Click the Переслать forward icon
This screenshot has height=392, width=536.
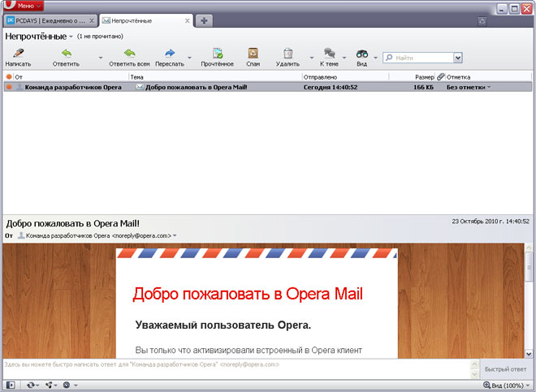170,53
